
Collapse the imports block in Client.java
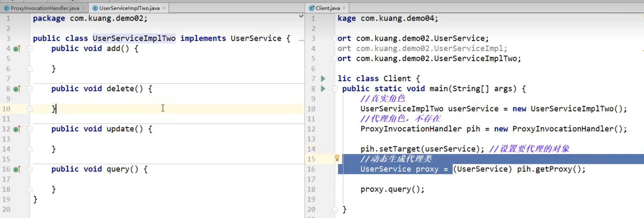[x=335, y=39]
